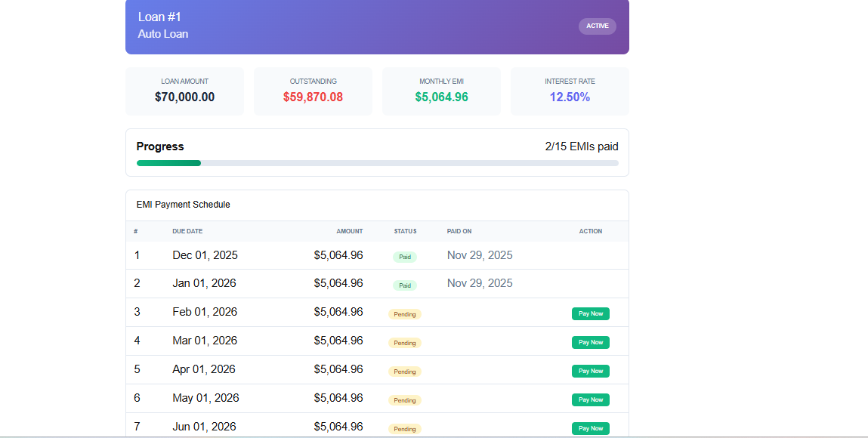
Task: Click the Pending badge for Feb 01, 2026
Action: coord(405,314)
